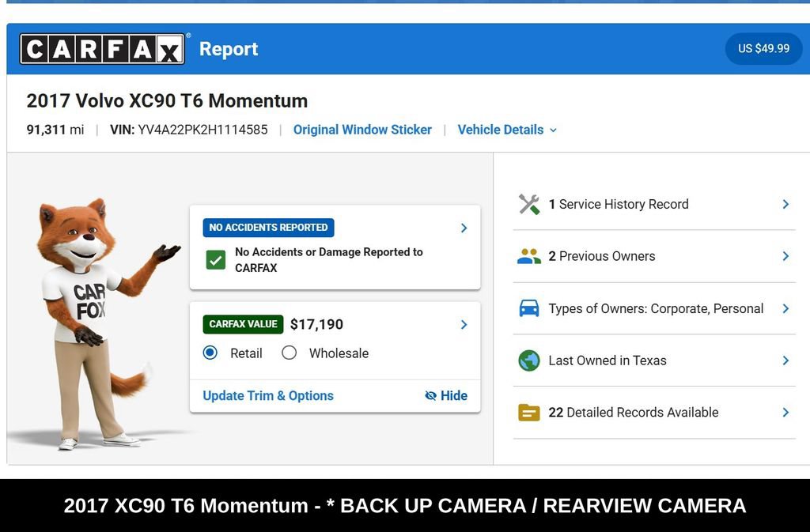Open the Original Window Sticker link

click(362, 130)
